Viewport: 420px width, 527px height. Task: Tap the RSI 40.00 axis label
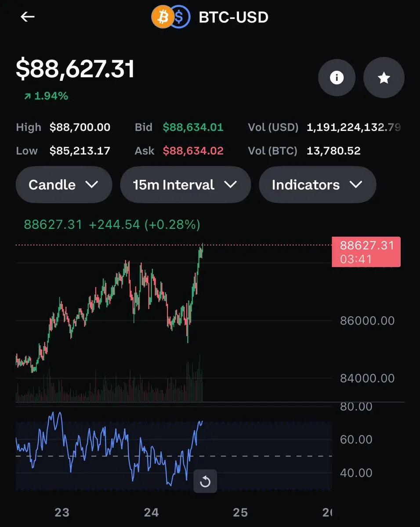(356, 473)
